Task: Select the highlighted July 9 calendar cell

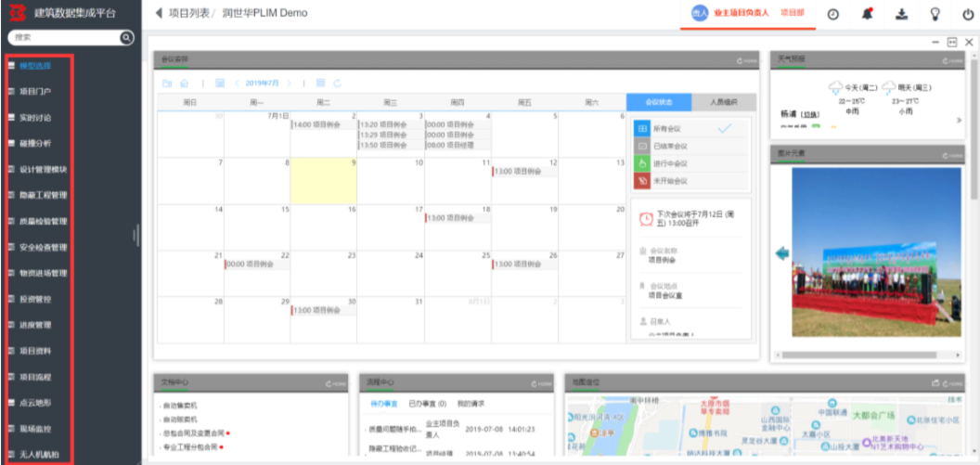Action: [x=324, y=181]
